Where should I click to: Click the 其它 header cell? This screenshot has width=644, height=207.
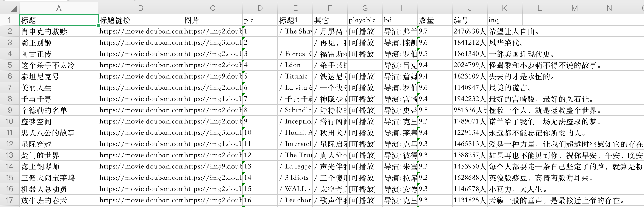[330, 20]
